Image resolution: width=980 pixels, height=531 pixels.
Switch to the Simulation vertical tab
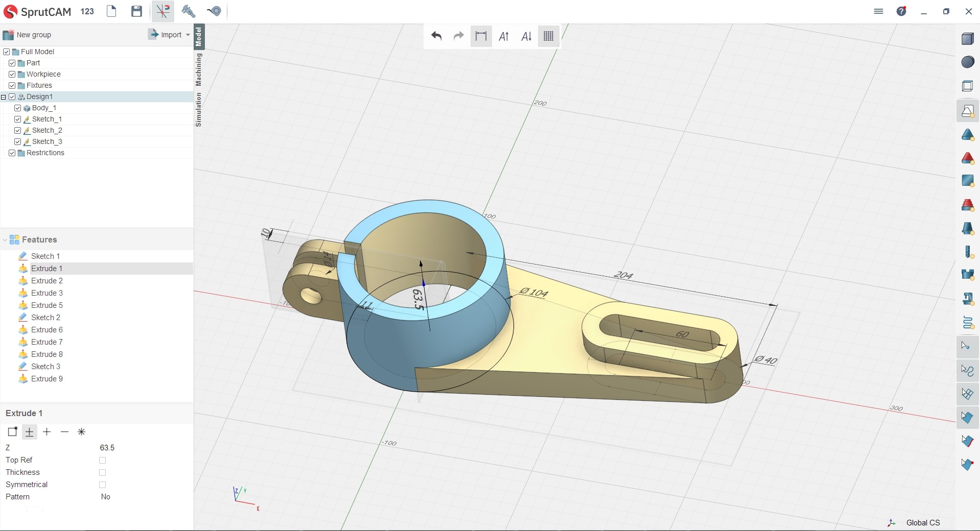click(199, 109)
